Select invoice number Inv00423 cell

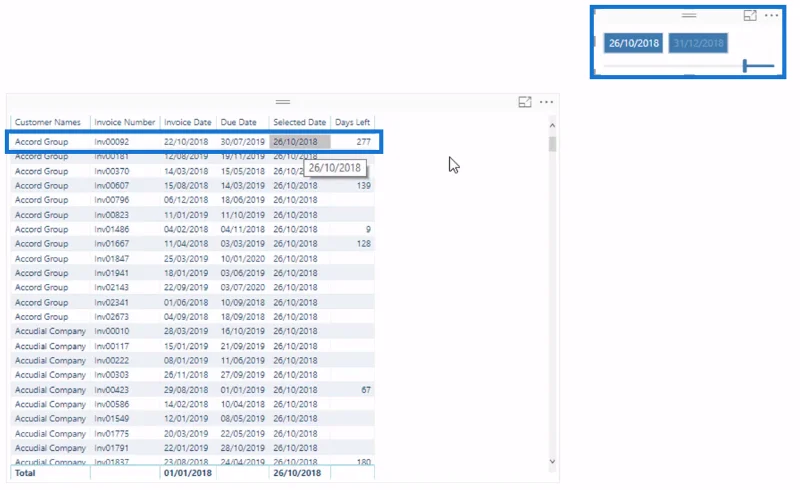click(111, 390)
